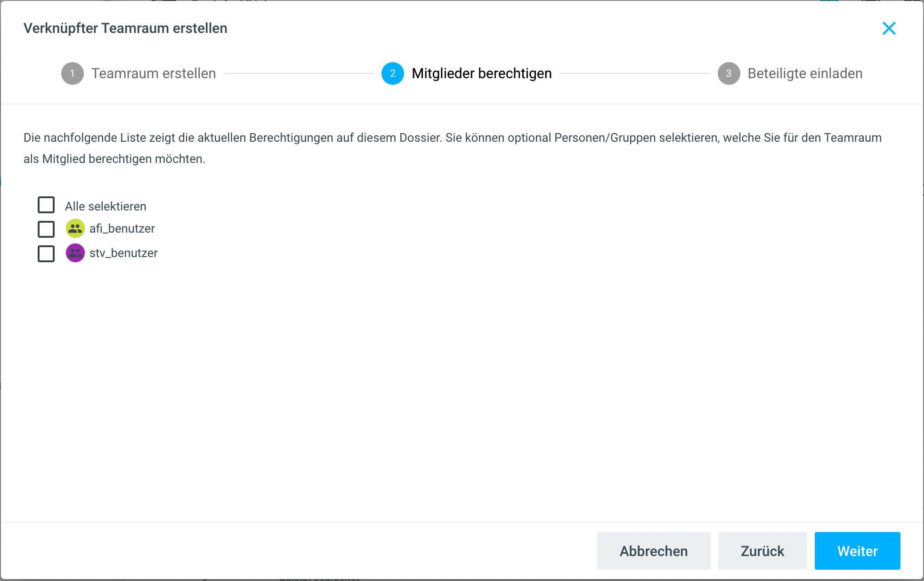Click the step 1 number circle

(72, 73)
